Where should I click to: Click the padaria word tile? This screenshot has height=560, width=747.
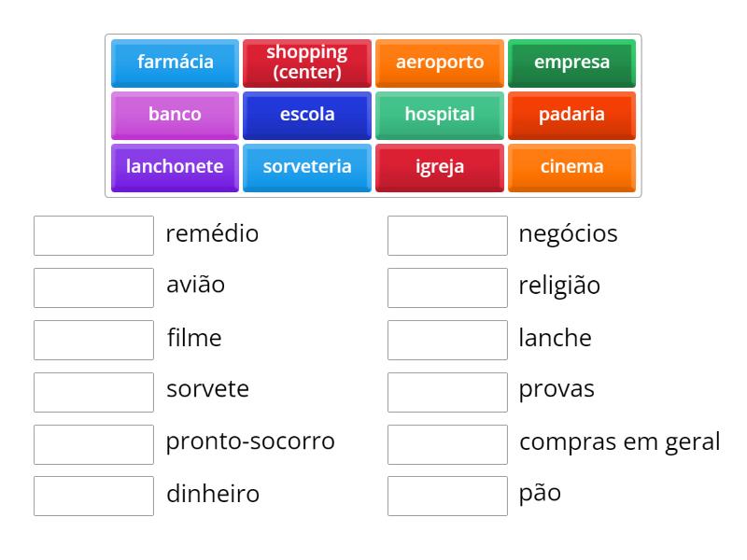click(571, 115)
